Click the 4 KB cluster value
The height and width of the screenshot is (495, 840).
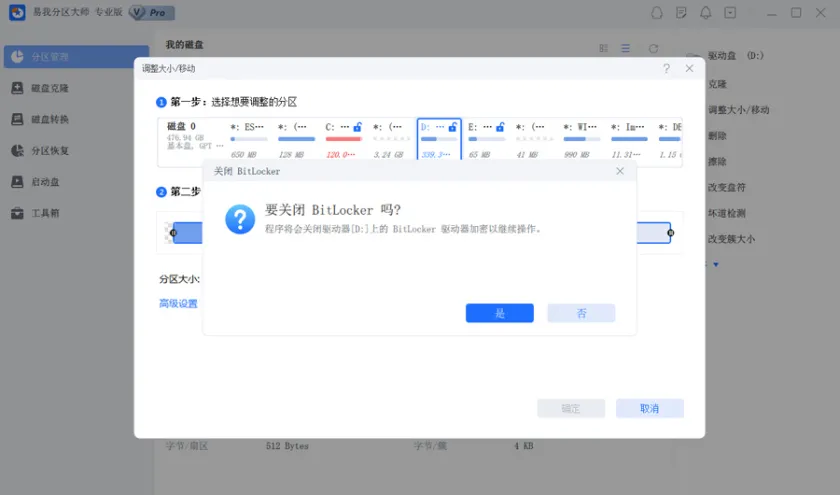click(x=523, y=446)
